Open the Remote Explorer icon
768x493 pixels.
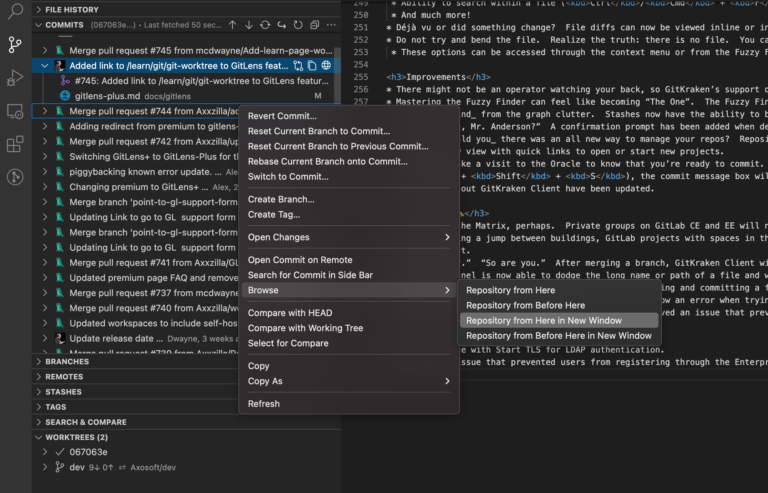pos(15,111)
